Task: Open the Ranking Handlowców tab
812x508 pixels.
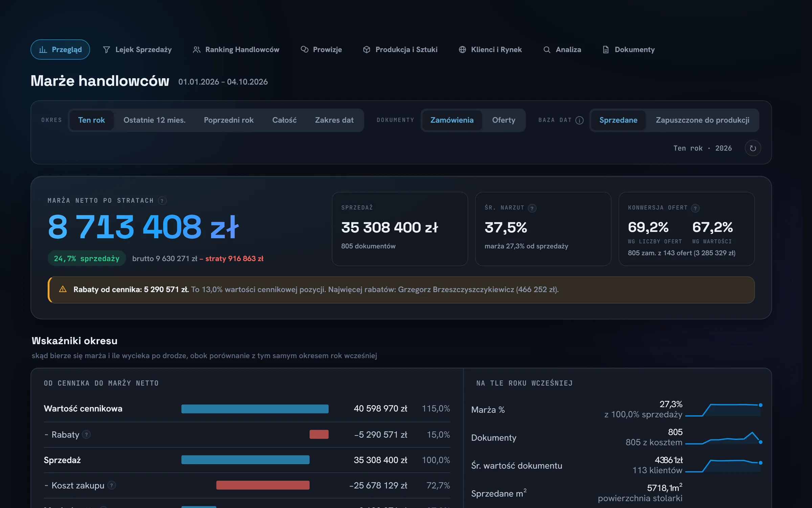Action: [x=236, y=50]
